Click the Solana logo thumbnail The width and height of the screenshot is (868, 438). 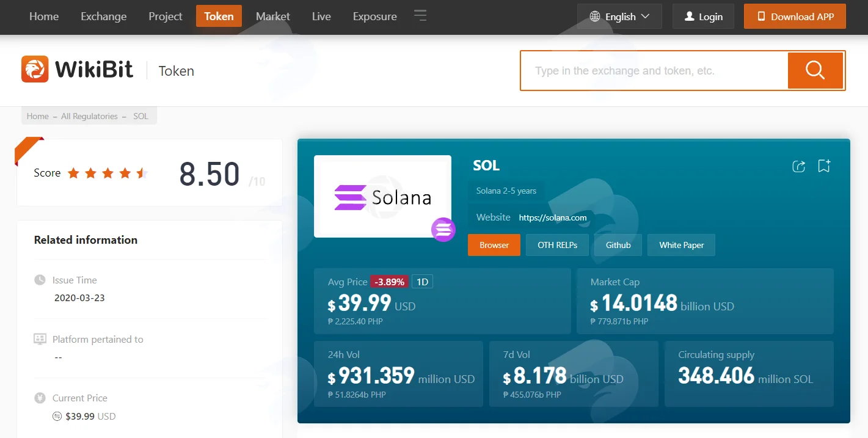(382, 196)
